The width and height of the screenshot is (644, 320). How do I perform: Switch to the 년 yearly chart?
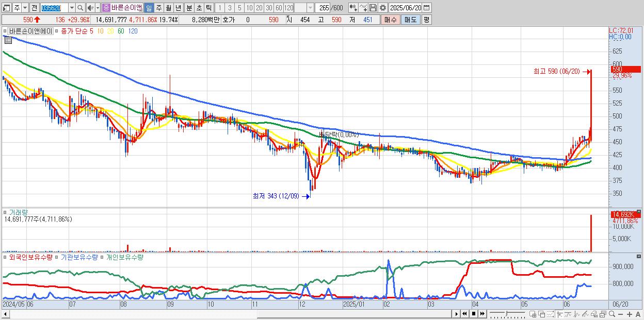click(178, 8)
